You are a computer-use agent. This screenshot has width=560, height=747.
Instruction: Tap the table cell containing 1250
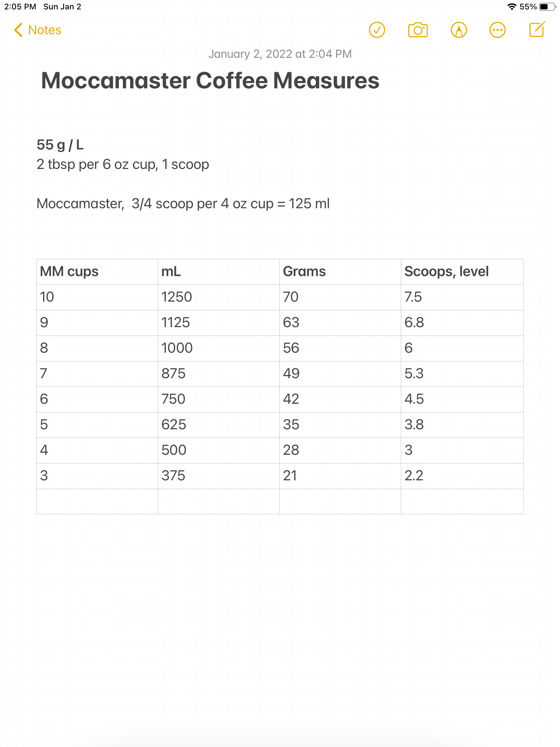pos(219,297)
